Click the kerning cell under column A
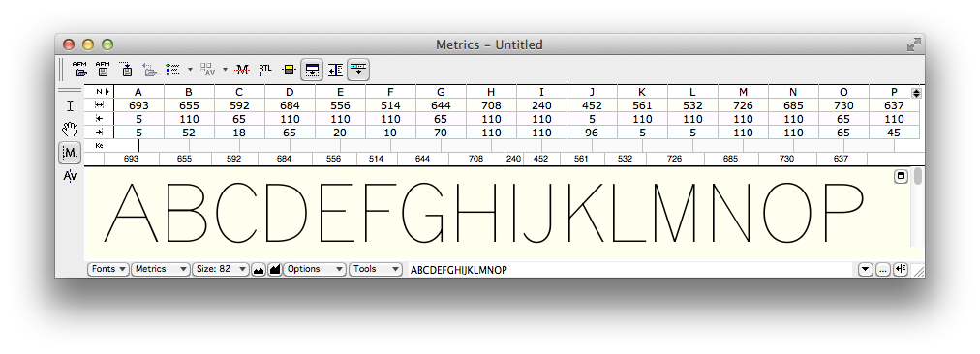Image resolution: width=980 pixels, height=354 pixels. pyautogui.click(x=138, y=145)
